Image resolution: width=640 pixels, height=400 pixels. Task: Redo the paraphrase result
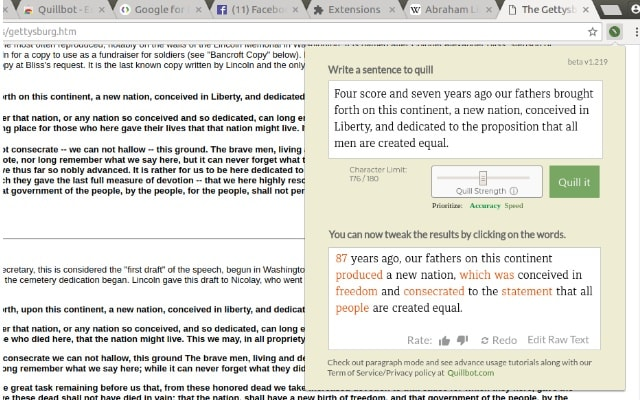(x=499, y=340)
